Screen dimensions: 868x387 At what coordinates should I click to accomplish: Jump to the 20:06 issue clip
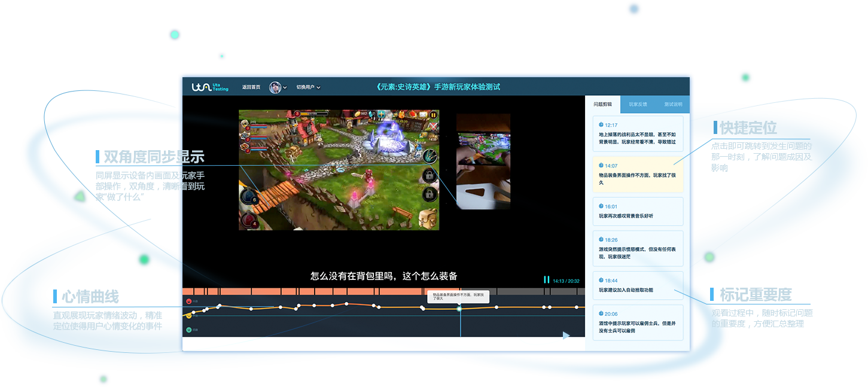pos(638,322)
